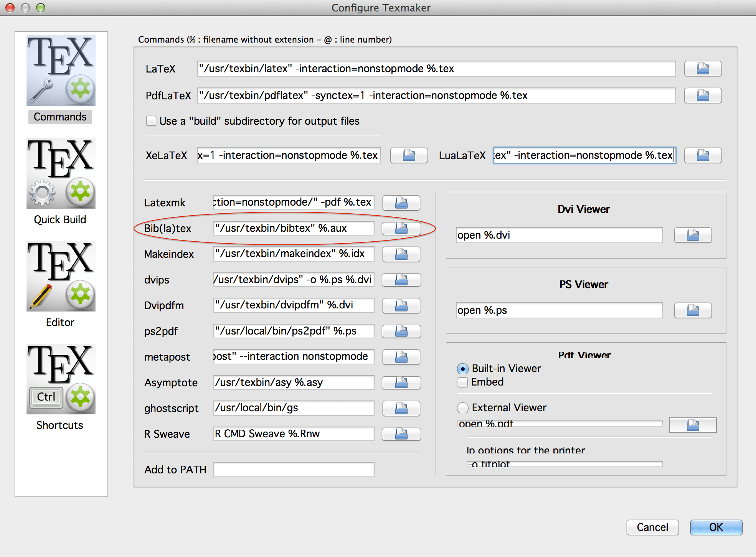Browse for the LuaLaTeX executable
The height and width of the screenshot is (557, 756).
[702, 155]
